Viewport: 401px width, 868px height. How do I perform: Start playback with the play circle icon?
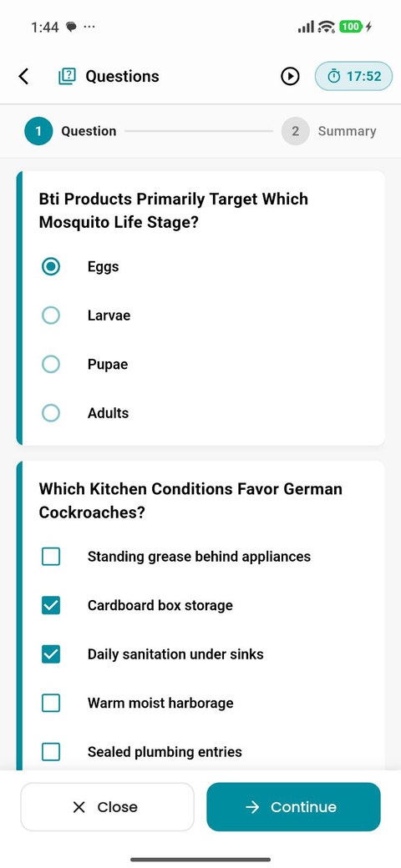coord(290,77)
